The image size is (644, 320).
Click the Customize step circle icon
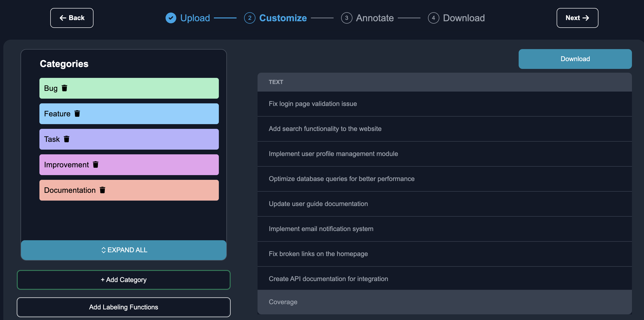pyautogui.click(x=249, y=18)
